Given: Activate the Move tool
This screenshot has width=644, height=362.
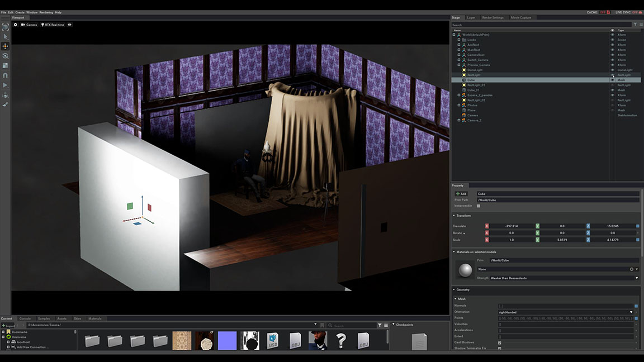Looking at the screenshot, I should click(6, 46).
